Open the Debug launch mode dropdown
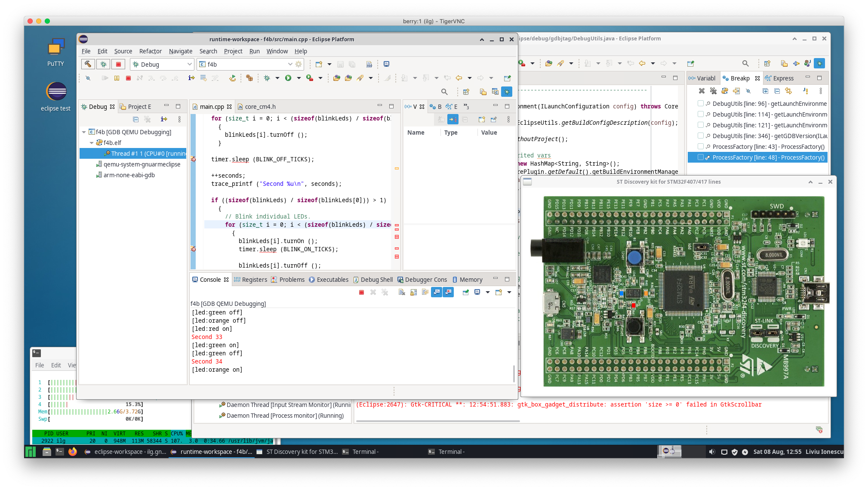868x490 pixels. click(189, 64)
